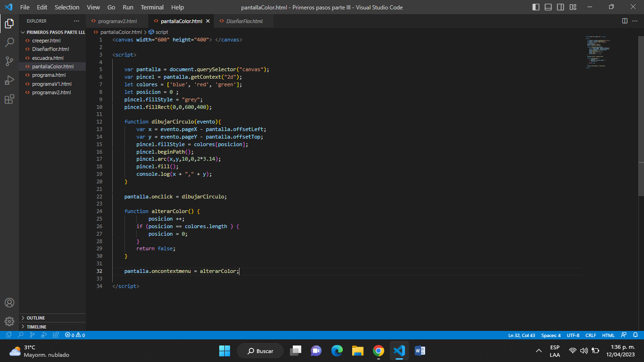This screenshot has height=362, width=644.
Task: Open the Selection menu
Action: (x=67, y=7)
